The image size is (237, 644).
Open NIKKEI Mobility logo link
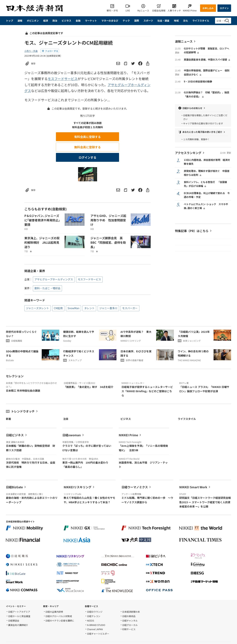coord(25,528)
